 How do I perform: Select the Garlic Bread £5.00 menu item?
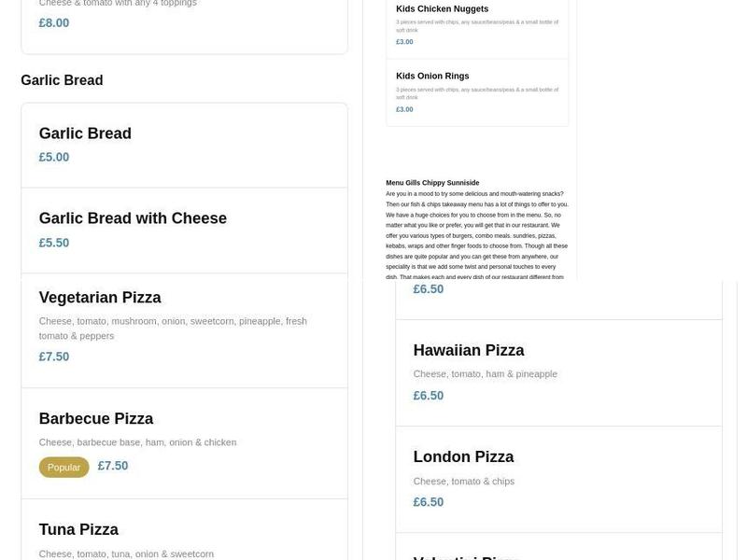[x=85, y=133]
